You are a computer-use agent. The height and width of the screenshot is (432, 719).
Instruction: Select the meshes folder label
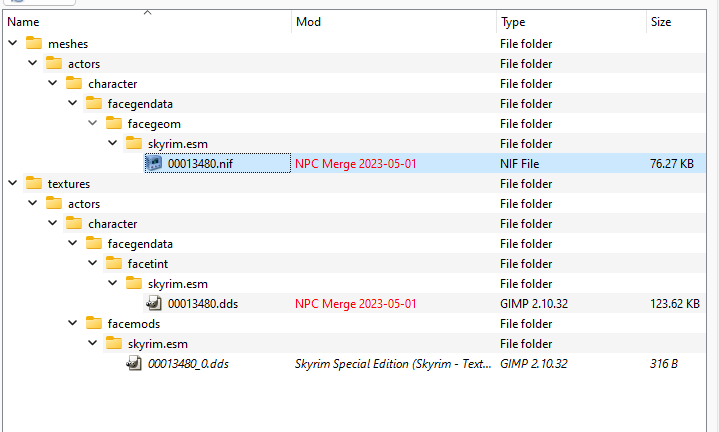point(68,44)
